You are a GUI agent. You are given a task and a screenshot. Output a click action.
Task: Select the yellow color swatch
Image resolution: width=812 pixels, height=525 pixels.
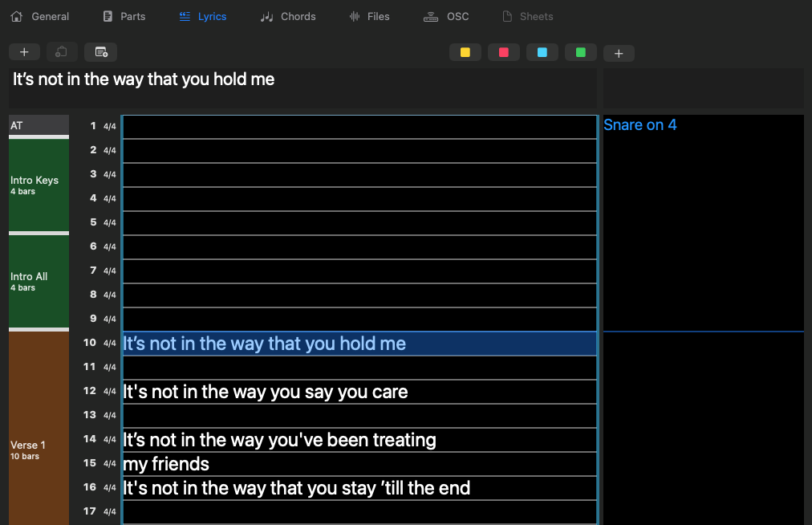(465, 51)
